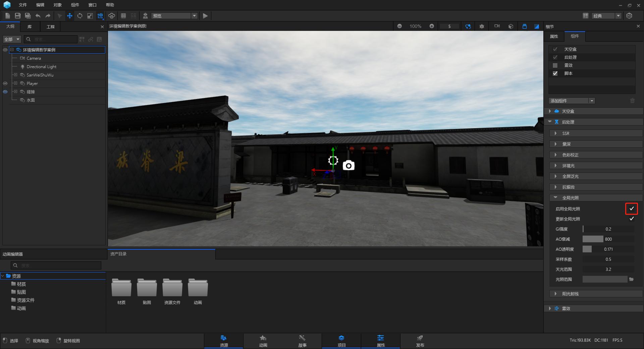Show the grid in the viewport
644x349 pixels.
coord(123,16)
